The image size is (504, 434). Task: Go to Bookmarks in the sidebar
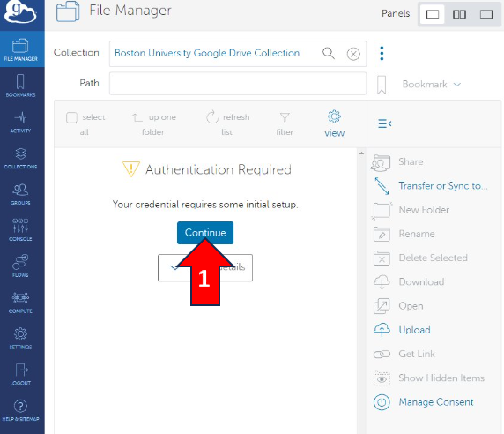(20, 86)
